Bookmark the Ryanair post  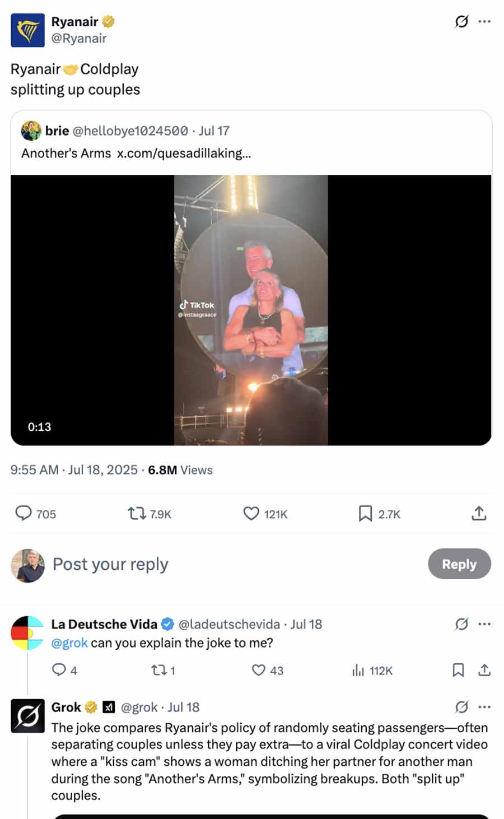tap(365, 513)
